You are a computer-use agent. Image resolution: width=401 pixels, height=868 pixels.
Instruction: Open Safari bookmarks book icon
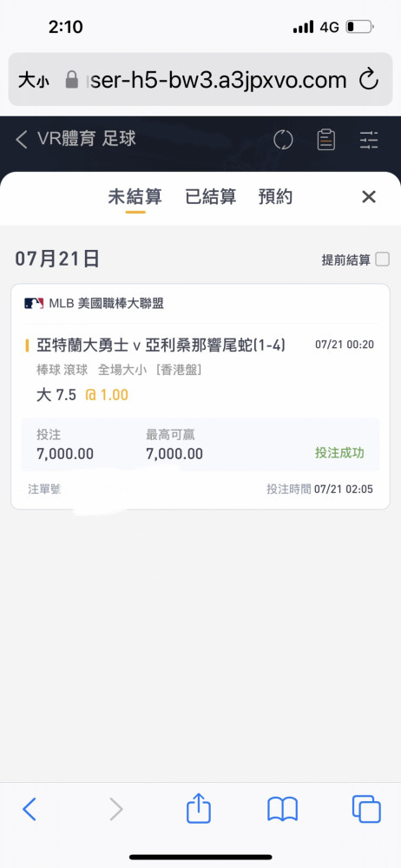[x=282, y=809]
